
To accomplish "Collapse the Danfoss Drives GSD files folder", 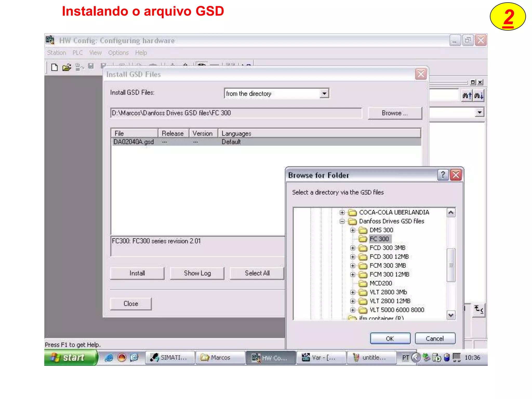I will click(x=342, y=221).
